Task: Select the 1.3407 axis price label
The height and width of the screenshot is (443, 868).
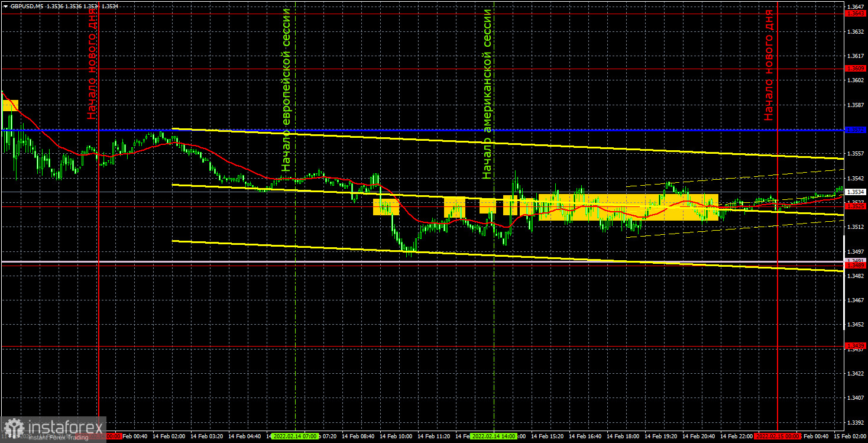Action: 855,398
